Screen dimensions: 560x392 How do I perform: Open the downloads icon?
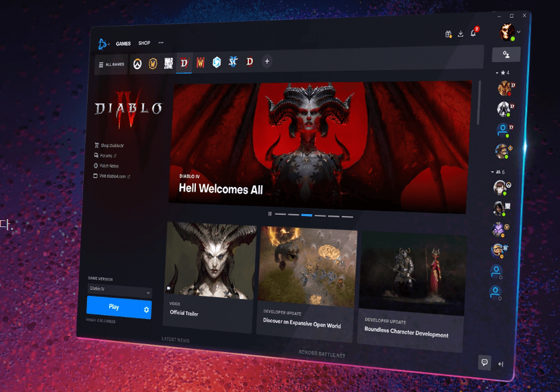point(461,33)
